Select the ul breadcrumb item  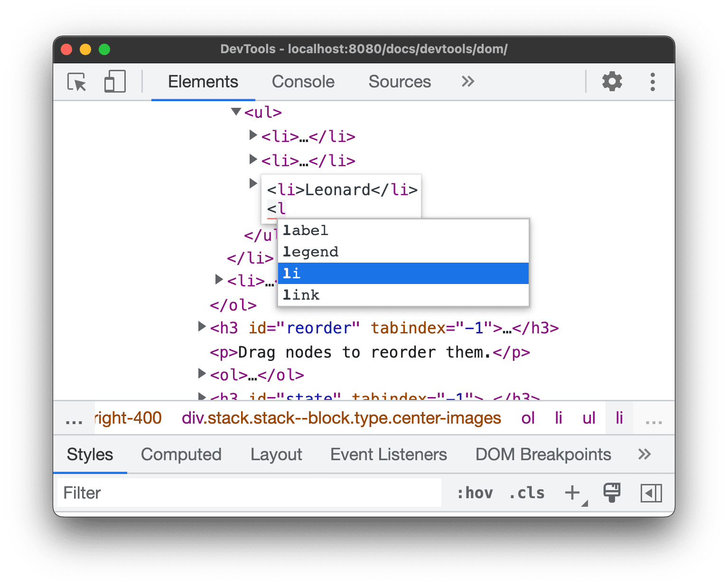coord(588,418)
